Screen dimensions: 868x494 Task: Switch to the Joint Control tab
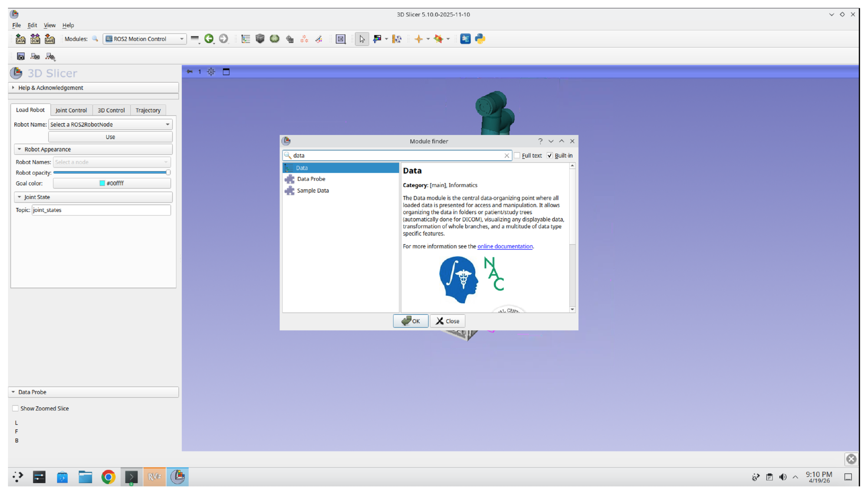[x=72, y=110]
